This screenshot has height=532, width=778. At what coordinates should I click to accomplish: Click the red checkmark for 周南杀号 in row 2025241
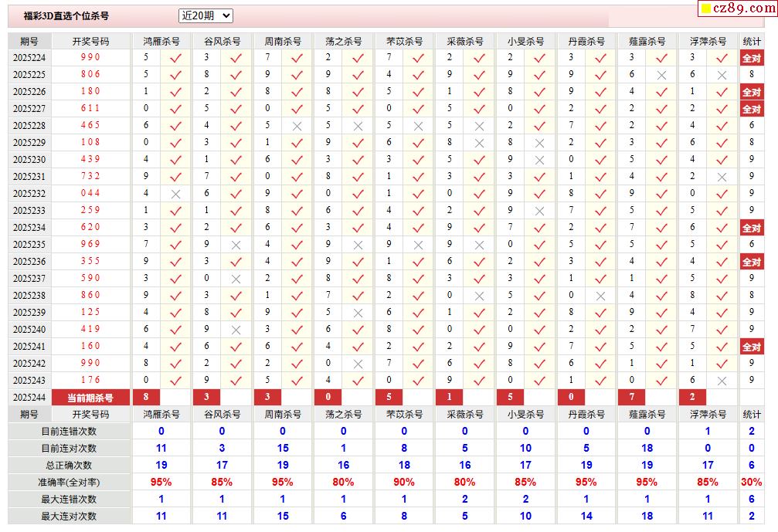point(297,347)
